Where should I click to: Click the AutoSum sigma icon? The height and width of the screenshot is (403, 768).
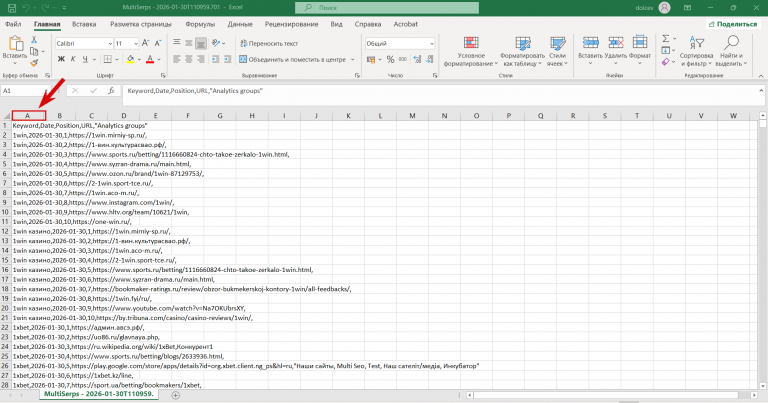click(666, 39)
